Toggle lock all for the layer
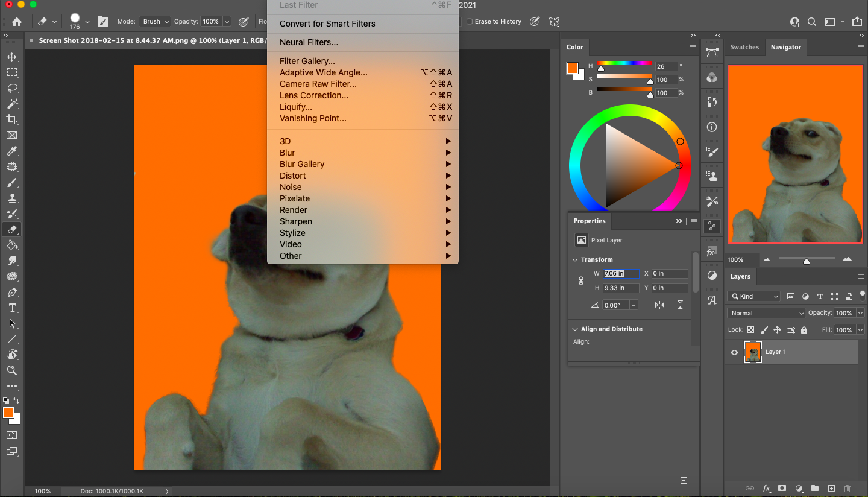Viewport: 868px width, 497px height. [x=804, y=330]
